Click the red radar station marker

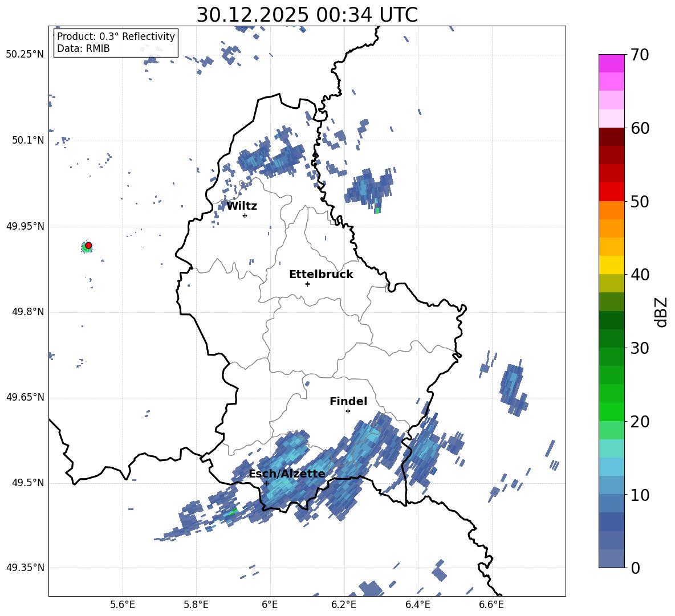tap(88, 246)
